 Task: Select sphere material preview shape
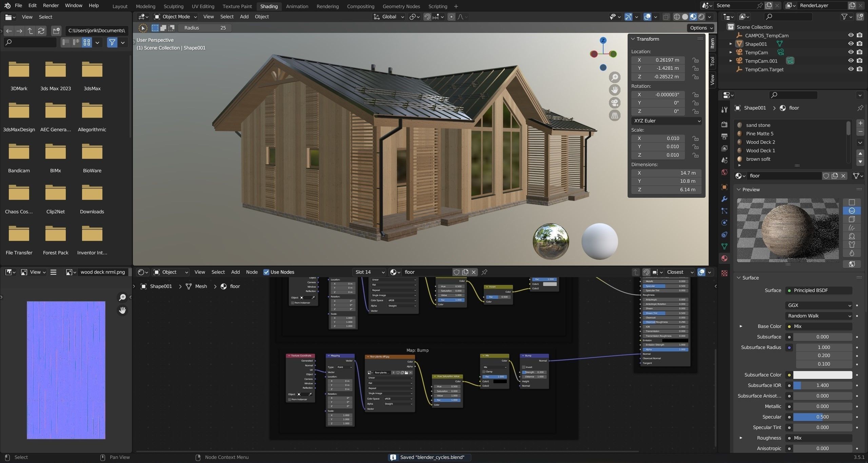pyautogui.click(x=851, y=211)
